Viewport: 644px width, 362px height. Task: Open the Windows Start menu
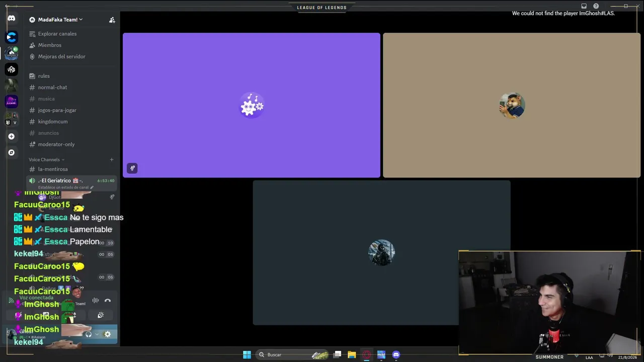click(247, 355)
